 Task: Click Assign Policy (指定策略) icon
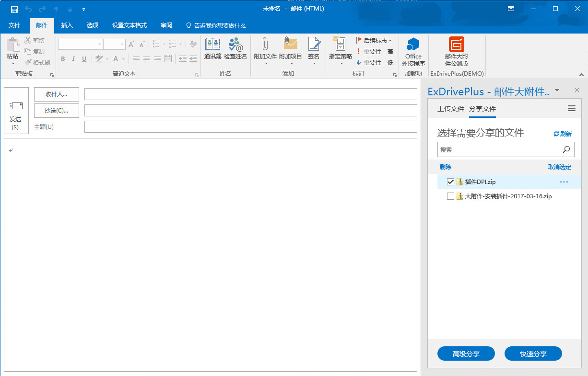pos(340,44)
